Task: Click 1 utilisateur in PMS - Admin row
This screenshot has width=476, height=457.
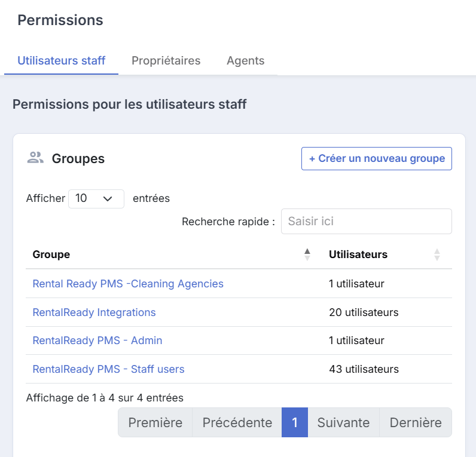Action: point(356,341)
